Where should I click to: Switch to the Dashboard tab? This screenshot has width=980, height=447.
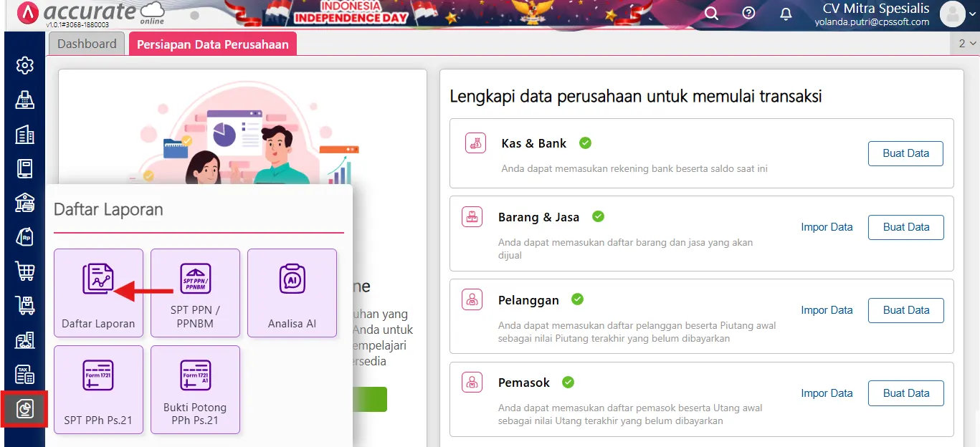tap(85, 43)
